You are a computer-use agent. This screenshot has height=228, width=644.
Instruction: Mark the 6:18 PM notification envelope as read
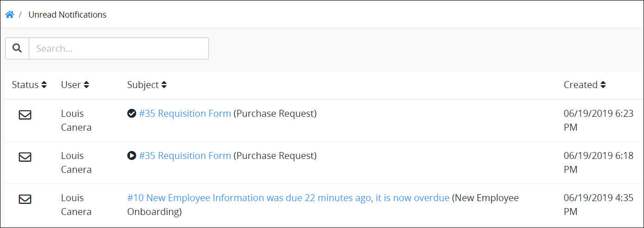25,157
